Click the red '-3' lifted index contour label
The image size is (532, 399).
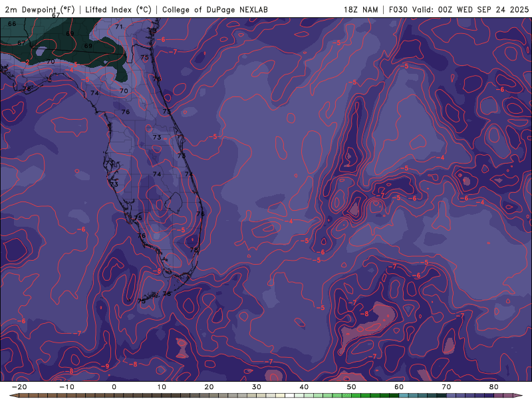click(x=74, y=65)
